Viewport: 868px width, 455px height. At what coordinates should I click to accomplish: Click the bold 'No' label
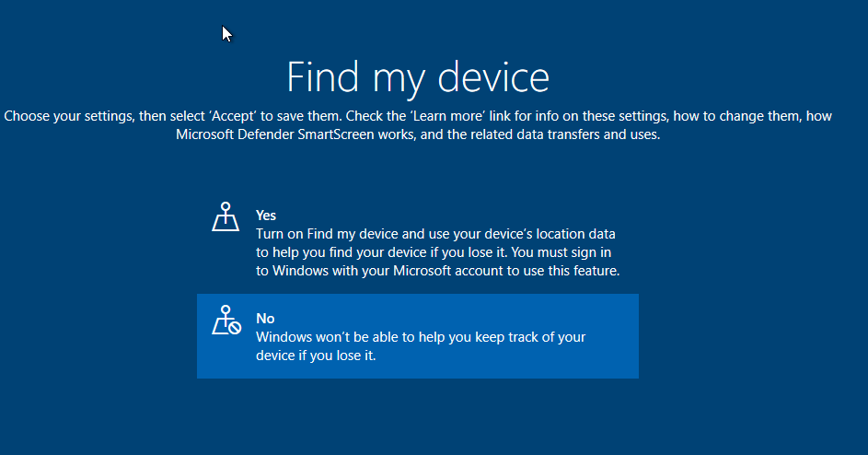coord(265,319)
